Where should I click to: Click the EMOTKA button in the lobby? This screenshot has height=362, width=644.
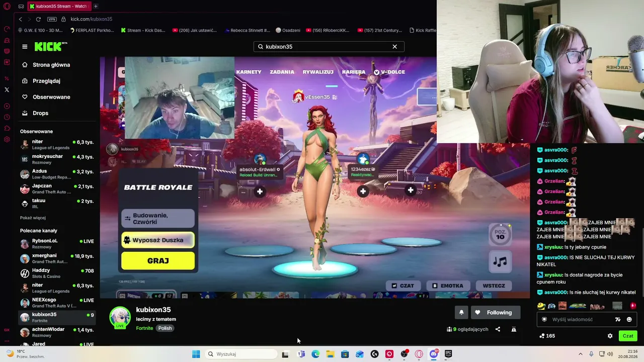(x=447, y=286)
